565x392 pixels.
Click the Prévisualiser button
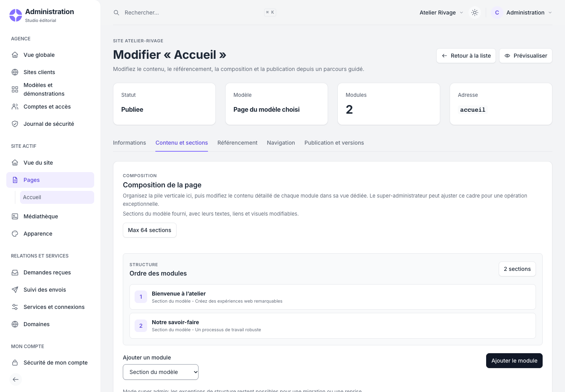526,56
